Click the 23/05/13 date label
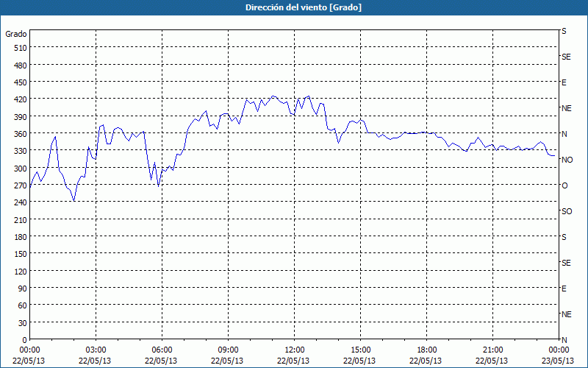This screenshot has width=588, height=368. tap(558, 361)
